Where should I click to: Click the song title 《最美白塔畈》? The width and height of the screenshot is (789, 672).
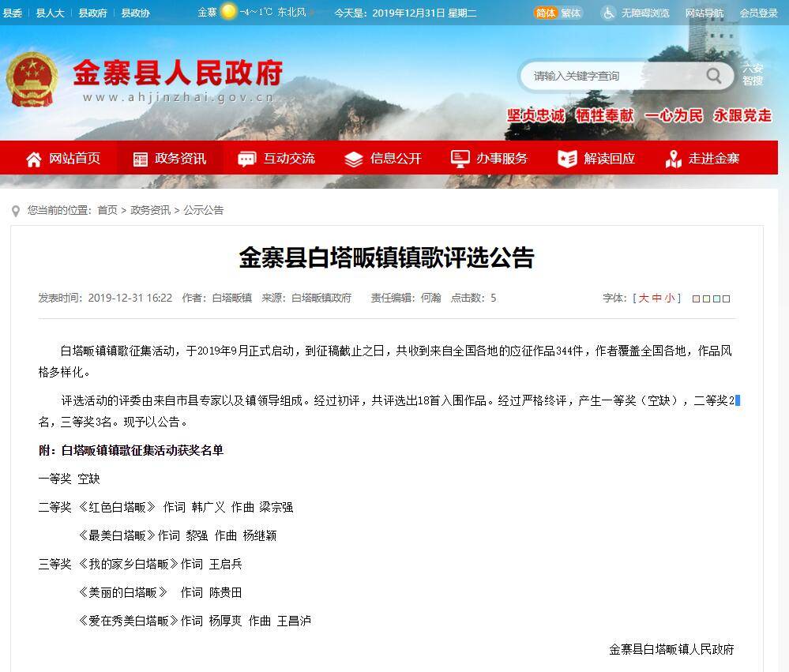(117, 535)
